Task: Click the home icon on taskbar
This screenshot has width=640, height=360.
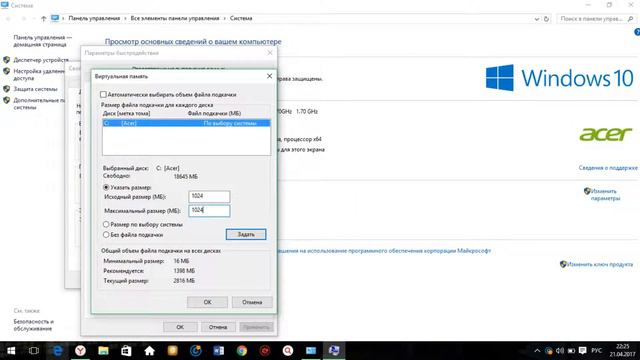Action: 149,351
